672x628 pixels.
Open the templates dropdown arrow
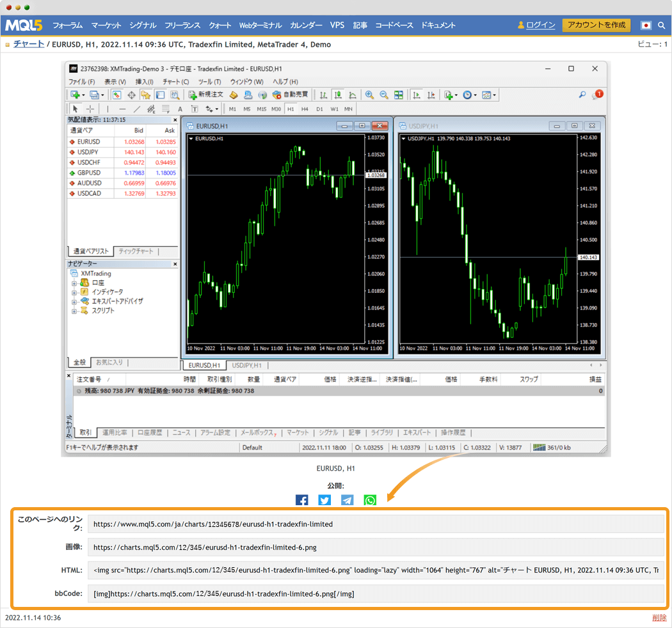click(494, 95)
